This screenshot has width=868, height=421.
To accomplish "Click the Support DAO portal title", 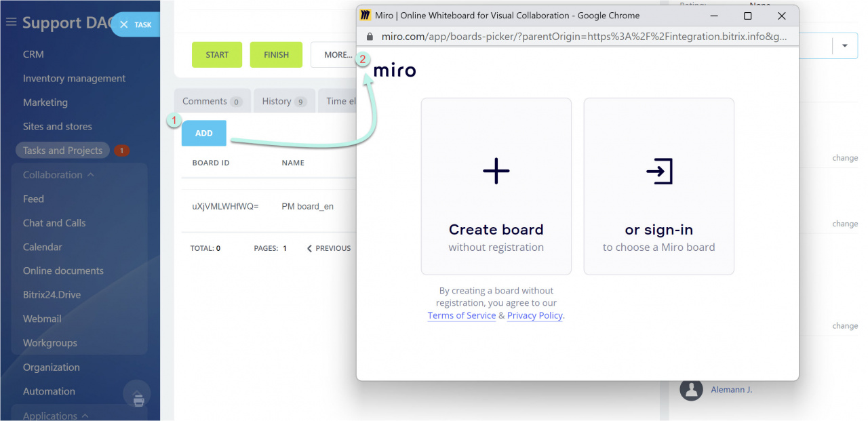I will click(68, 22).
